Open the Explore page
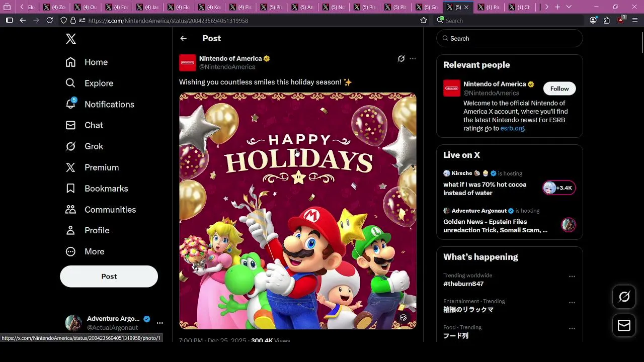The width and height of the screenshot is (644, 362). pos(89,83)
